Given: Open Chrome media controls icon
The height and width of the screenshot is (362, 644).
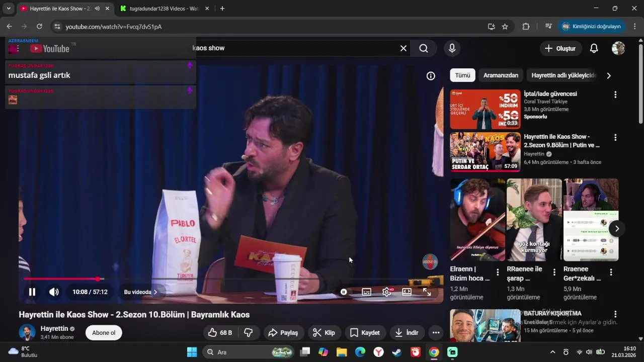Looking at the screenshot, I should (x=549, y=27).
